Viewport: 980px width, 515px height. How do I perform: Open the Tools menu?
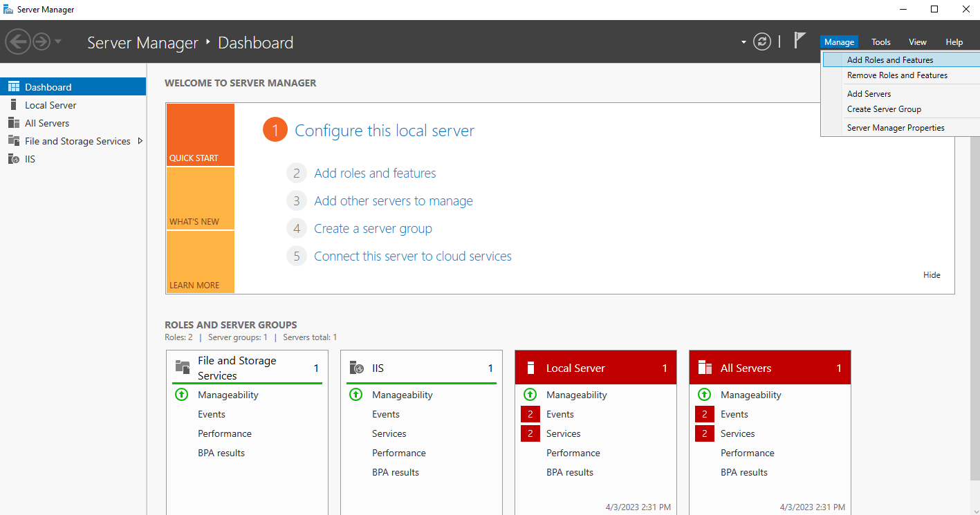(x=881, y=42)
